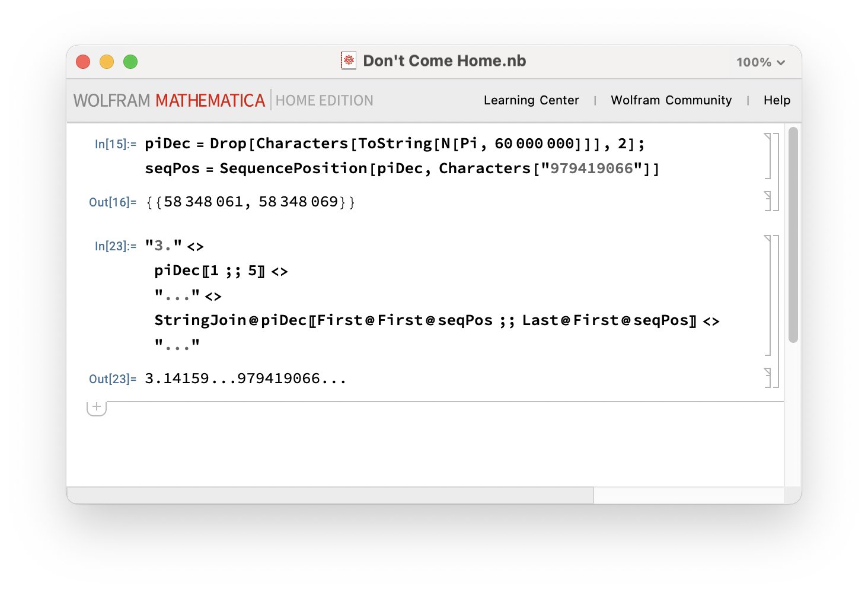
Task: Click the 60 000 000 precision value
Action: point(534,144)
